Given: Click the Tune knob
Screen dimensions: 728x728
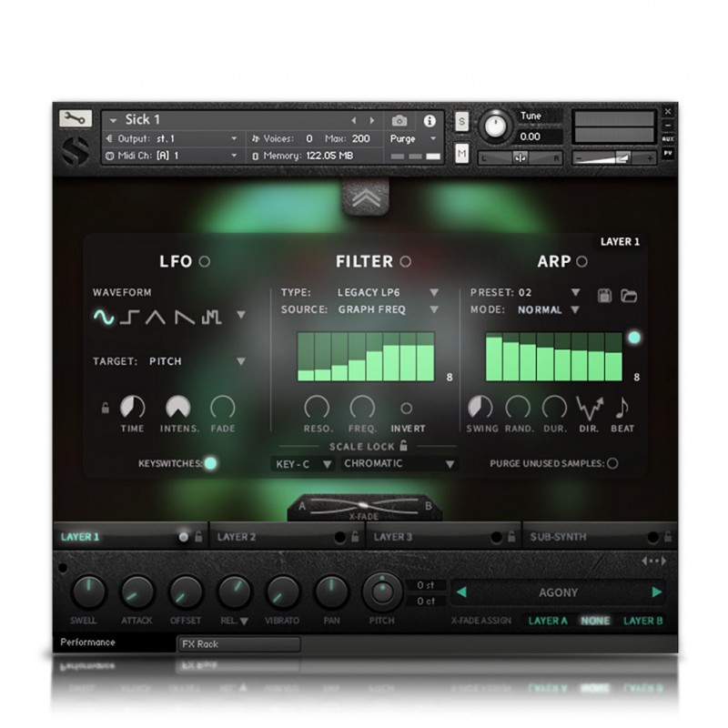Looking at the screenshot, I should coord(496,125).
